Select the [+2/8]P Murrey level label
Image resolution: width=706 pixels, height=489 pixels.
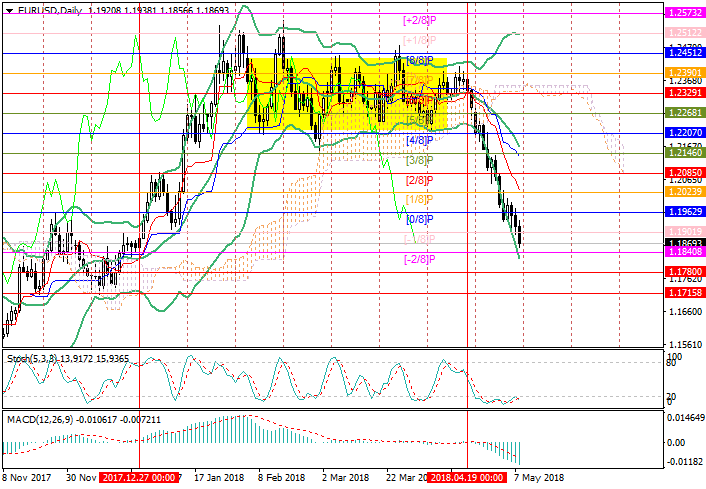tap(421, 20)
